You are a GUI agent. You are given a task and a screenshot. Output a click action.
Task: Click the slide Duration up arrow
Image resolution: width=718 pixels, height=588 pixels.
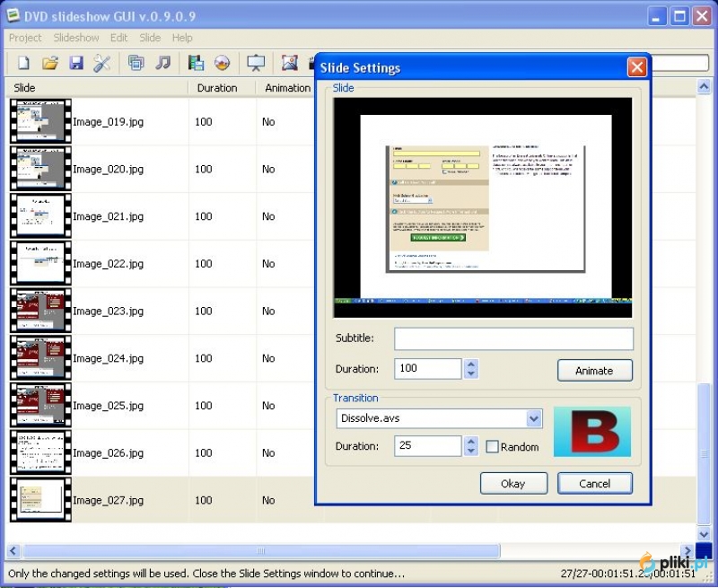coord(472,364)
